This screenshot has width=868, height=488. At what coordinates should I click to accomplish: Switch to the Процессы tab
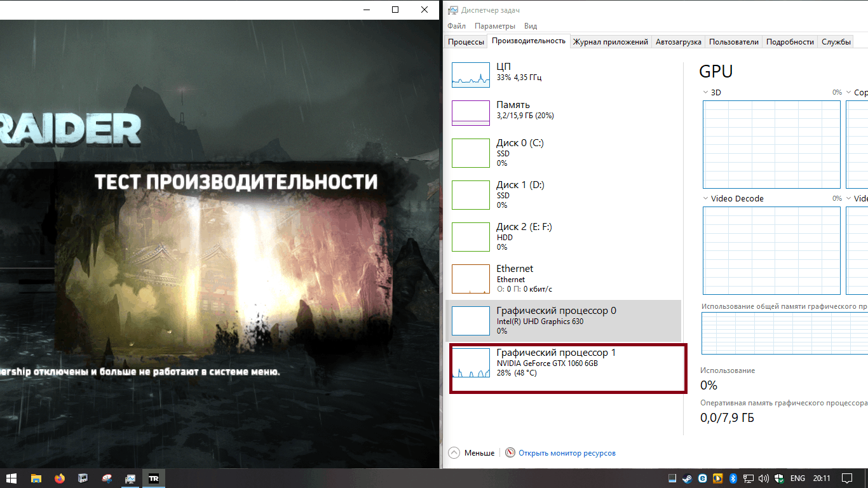pyautogui.click(x=466, y=42)
